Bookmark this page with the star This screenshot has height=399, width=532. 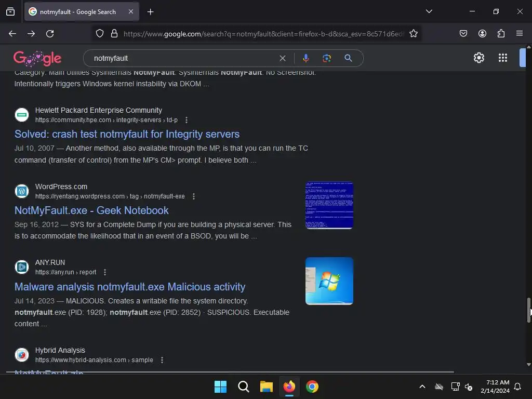tap(413, 34)
